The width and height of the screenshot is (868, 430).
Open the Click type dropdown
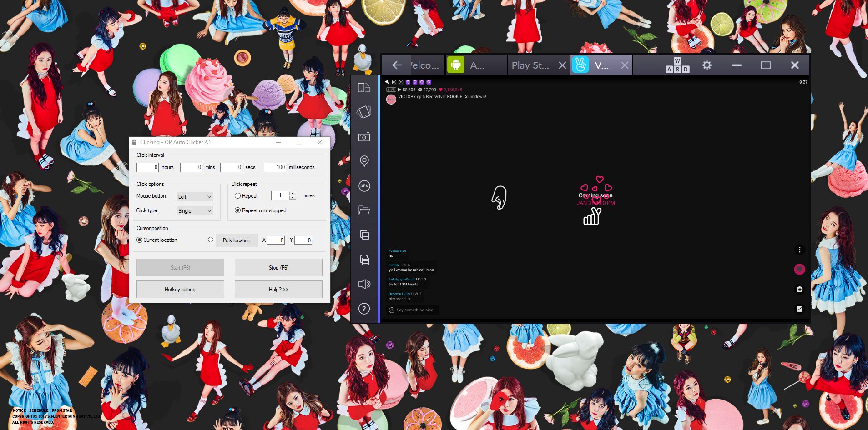195,210
